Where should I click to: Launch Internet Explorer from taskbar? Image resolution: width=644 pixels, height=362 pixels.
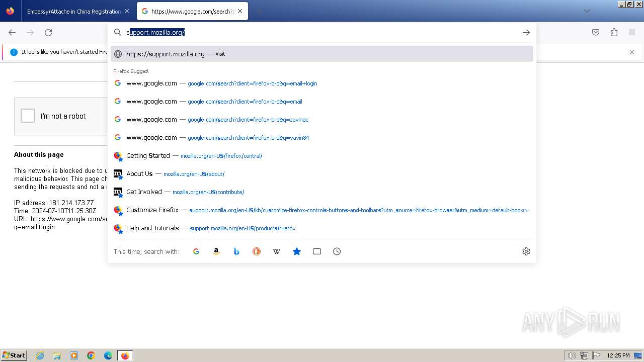click(x=40, y=355)
